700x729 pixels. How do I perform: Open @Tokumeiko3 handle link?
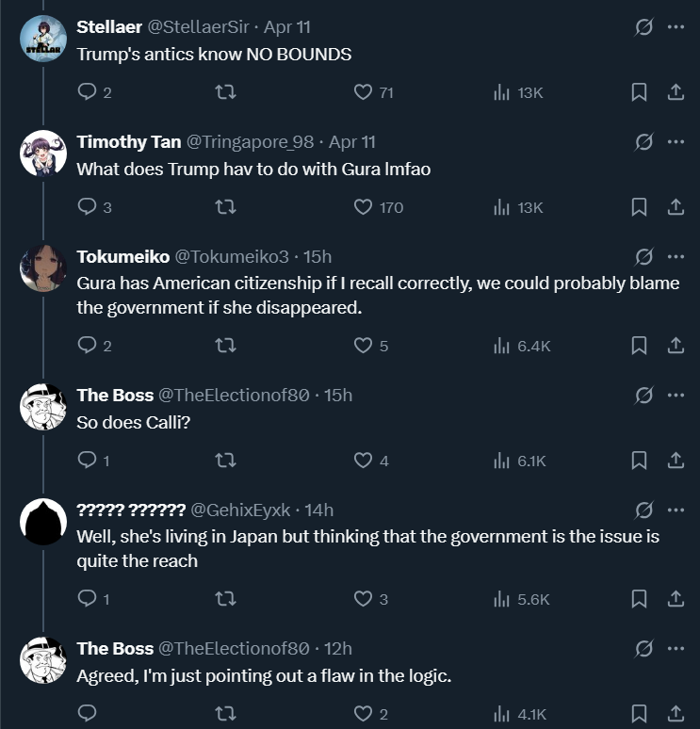coord(232,256)
